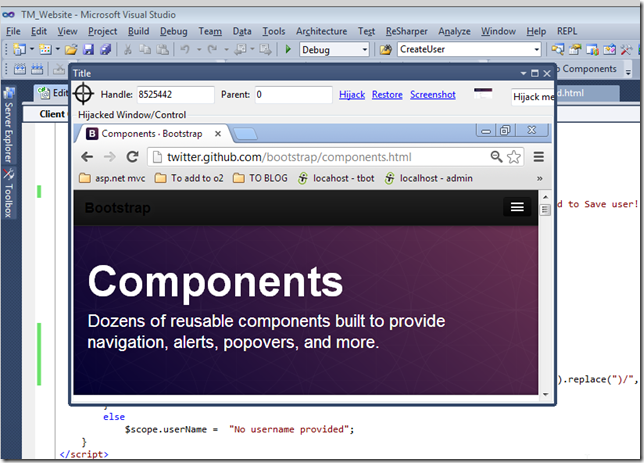The width and height of the screenshot is (644, 463).
Task: Click the Screenshot link
Action: (432, 95)
